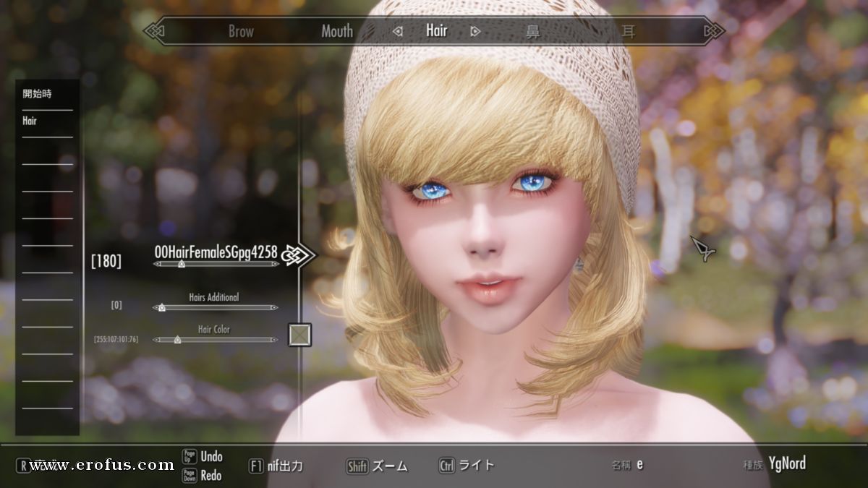Screen dimensions: 868x488
Task: Select Hair entry in the left list
Action: tap(30, 121)
